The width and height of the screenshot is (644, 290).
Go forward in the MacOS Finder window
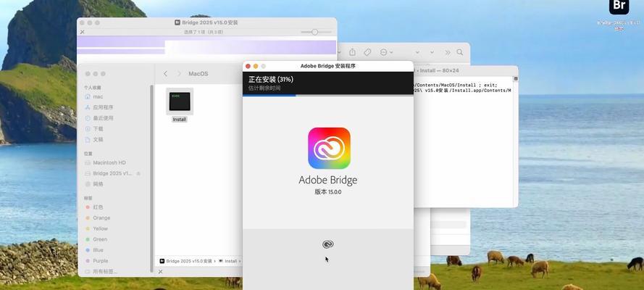pos(179,73)
